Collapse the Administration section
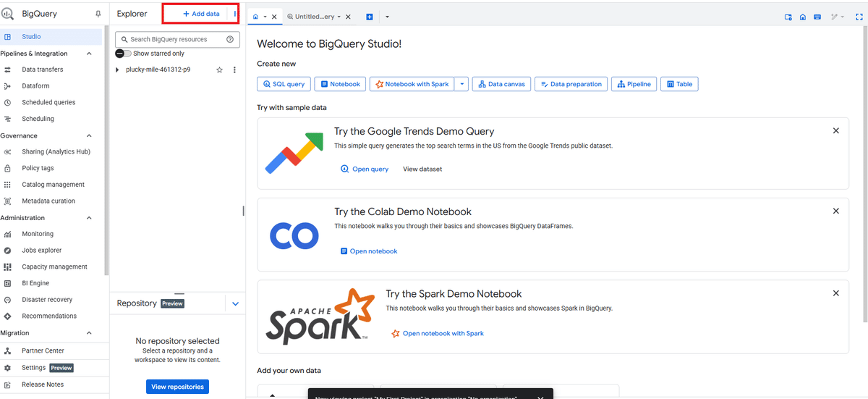868x399 pixels. pos(89,217)
